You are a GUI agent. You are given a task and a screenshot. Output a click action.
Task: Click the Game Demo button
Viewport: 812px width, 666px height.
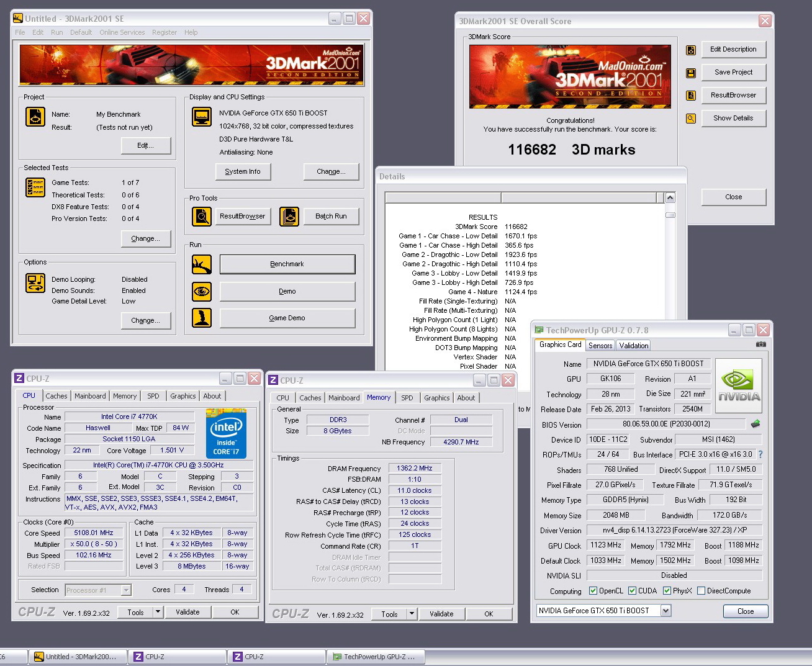[287, 318]
